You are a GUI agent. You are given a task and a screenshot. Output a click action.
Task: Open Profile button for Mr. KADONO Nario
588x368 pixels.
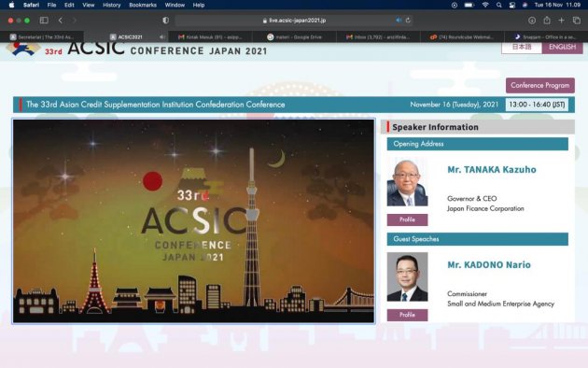(407, 315)
